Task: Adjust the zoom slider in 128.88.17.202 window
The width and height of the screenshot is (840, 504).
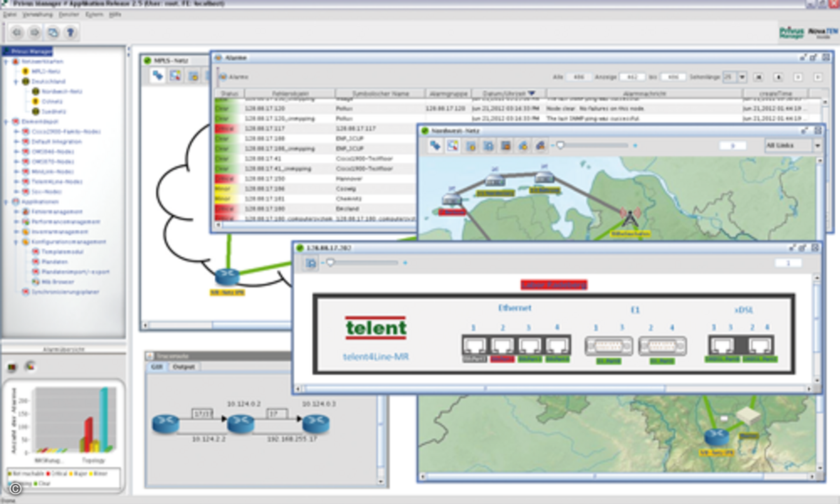Action: coord(329,263)
